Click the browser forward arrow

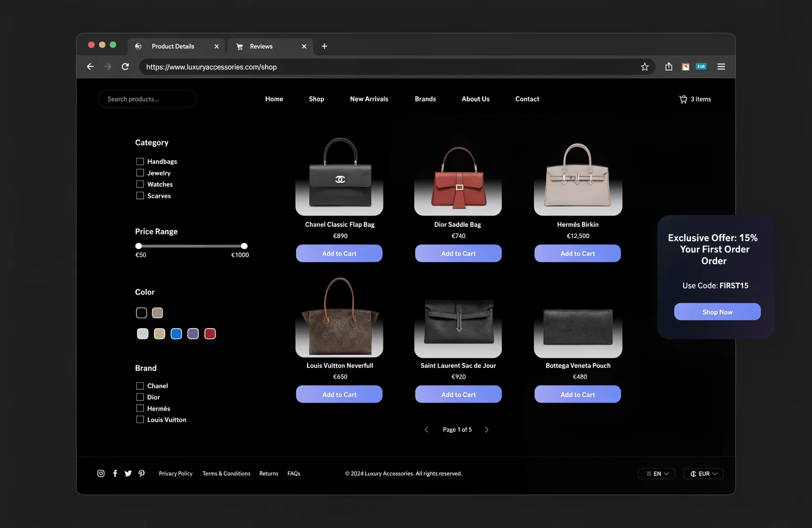pyautogui.click(x=108, y=67)
